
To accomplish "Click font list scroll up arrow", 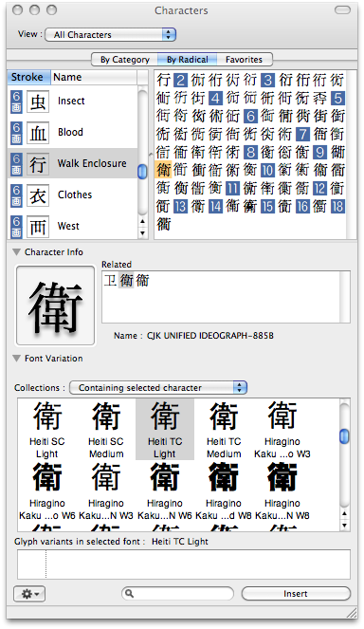I will pyautogui.click(x=344, y=513).
